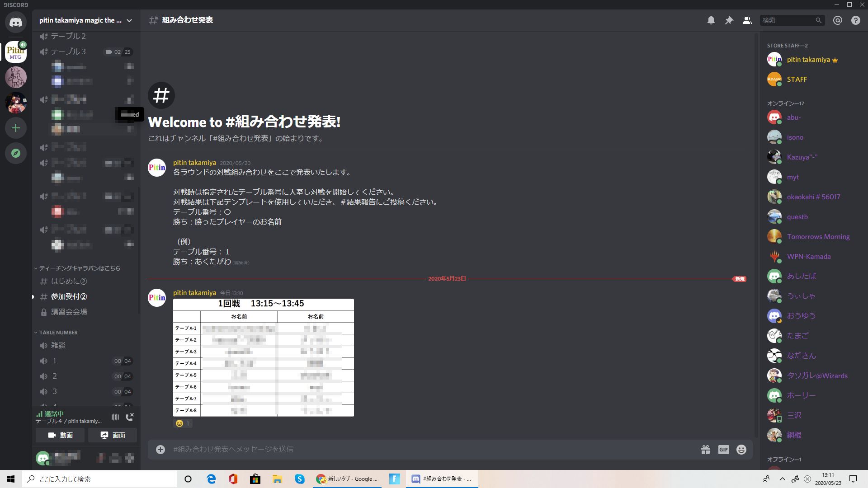Disconnect the call with the hang-up icon
The height and width of the screenshot is (488, 868).
[130, 417]
